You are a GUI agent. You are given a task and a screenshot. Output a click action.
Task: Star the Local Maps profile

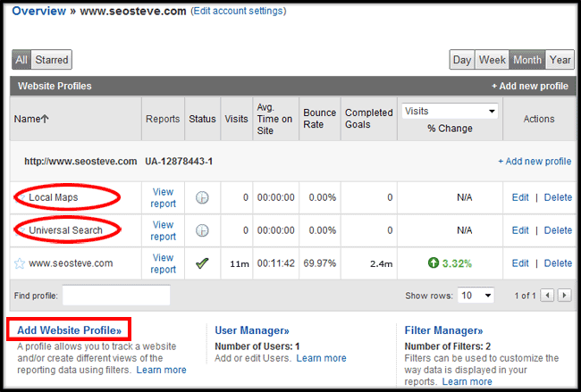click(x=21, y=198)
